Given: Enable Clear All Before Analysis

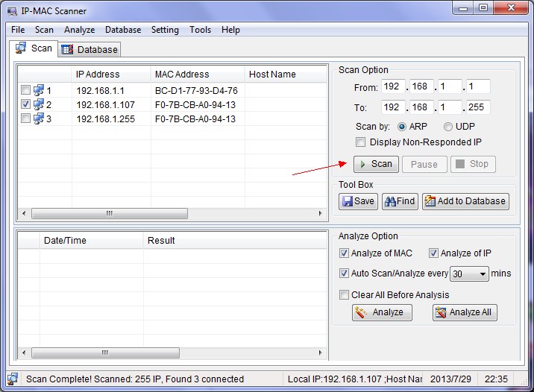Looking at the screenshot, I should (x=344, y=294).
